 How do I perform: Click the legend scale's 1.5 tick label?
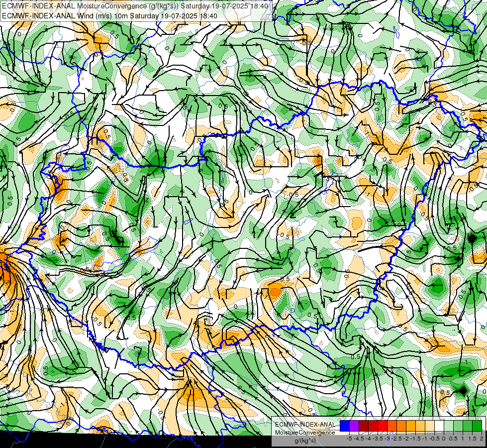point(473,439)
